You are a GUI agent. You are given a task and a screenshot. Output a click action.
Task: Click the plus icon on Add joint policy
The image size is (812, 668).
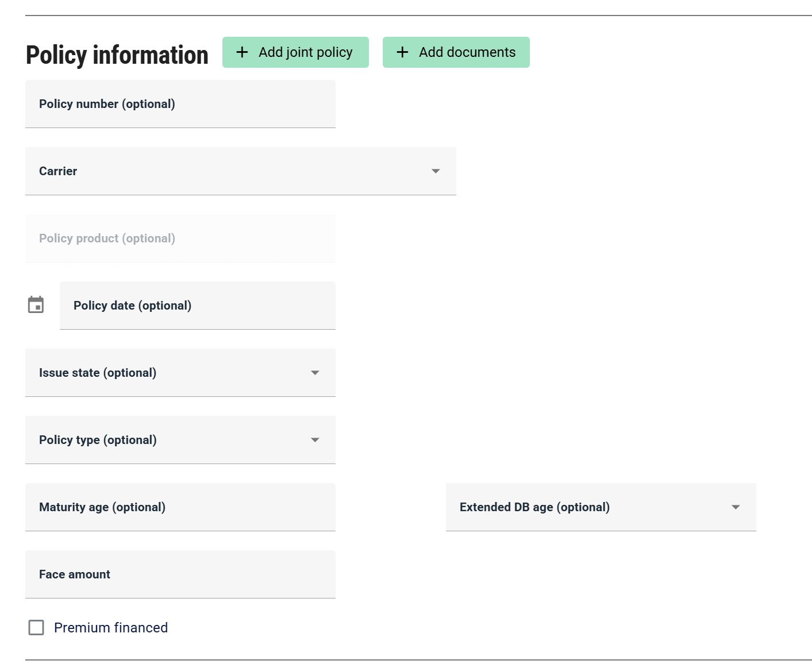[x=243, y=52]
